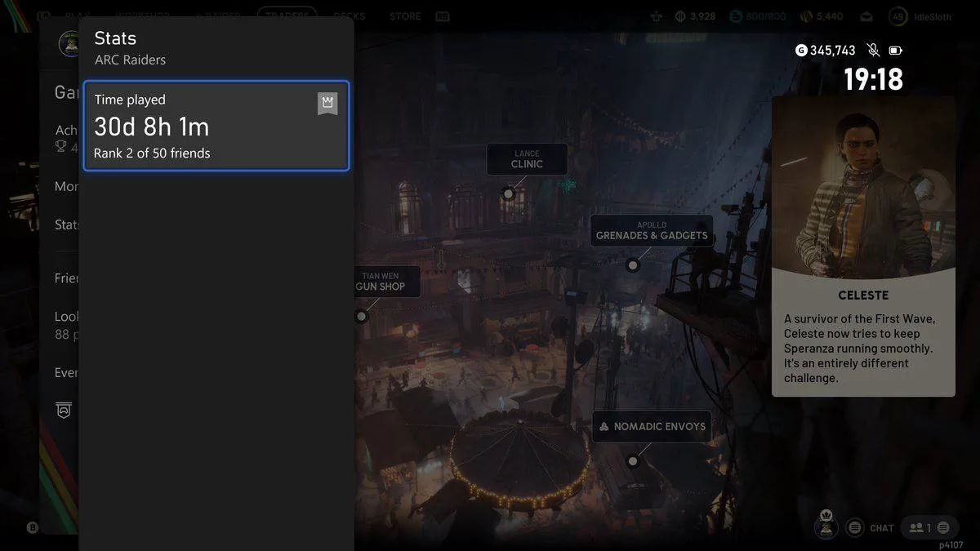Select the Lance Clinic trader label
The image size is (980, 551).
527,159
